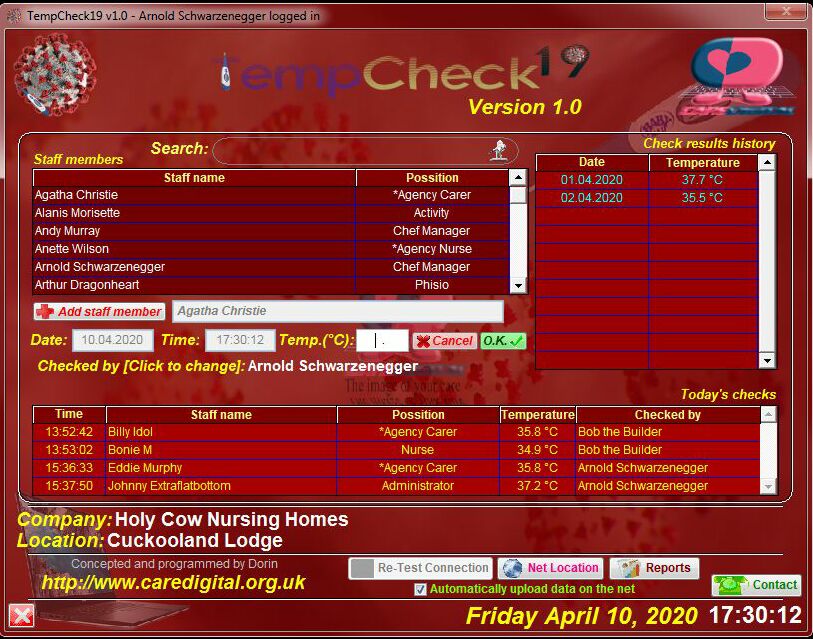Close app with red X at bottom-left
The width and height of the screenshot is (813, 639).
coord(21,615)
